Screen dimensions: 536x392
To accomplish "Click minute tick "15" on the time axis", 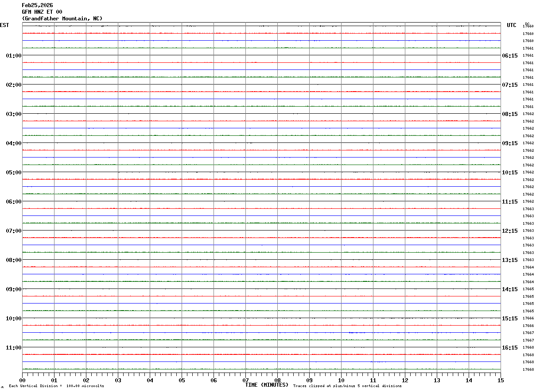I will (501, 380).
